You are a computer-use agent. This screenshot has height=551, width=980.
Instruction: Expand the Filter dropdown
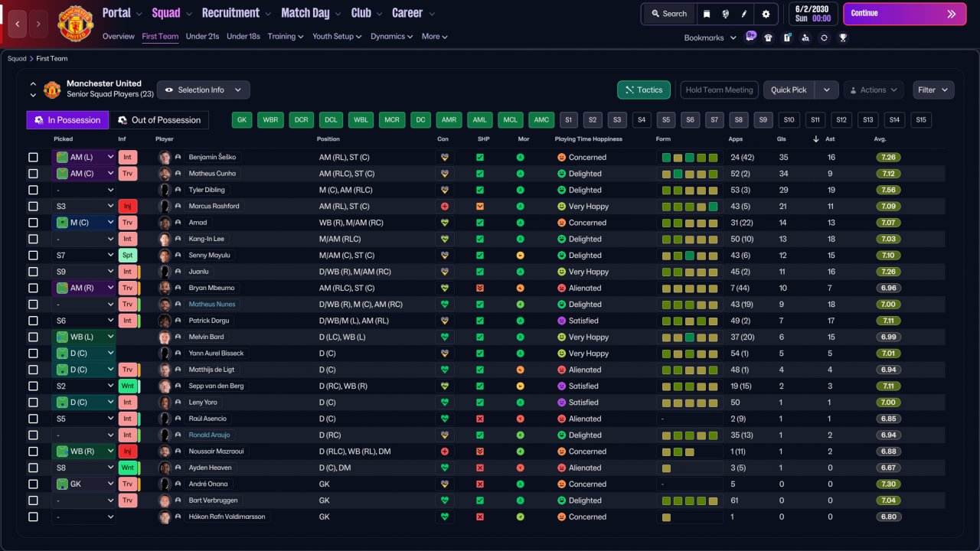click(x=933, y=90)
